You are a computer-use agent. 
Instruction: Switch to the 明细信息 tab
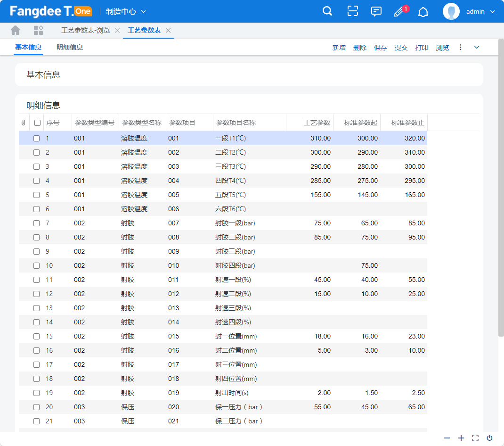pos(70,47)
